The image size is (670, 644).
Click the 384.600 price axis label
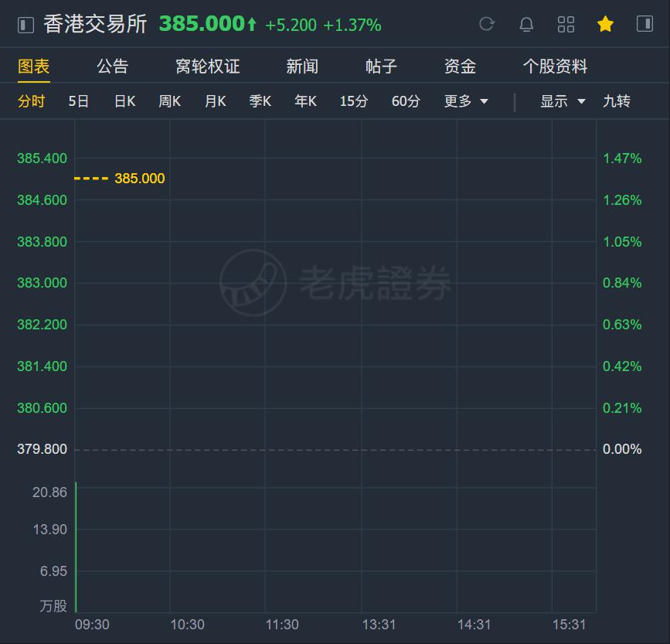(42, 200)
